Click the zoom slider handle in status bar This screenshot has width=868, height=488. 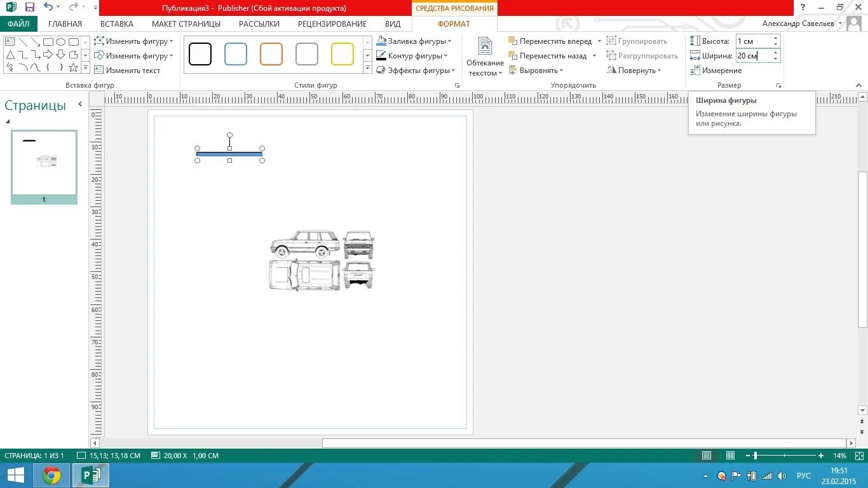point(755,456)
